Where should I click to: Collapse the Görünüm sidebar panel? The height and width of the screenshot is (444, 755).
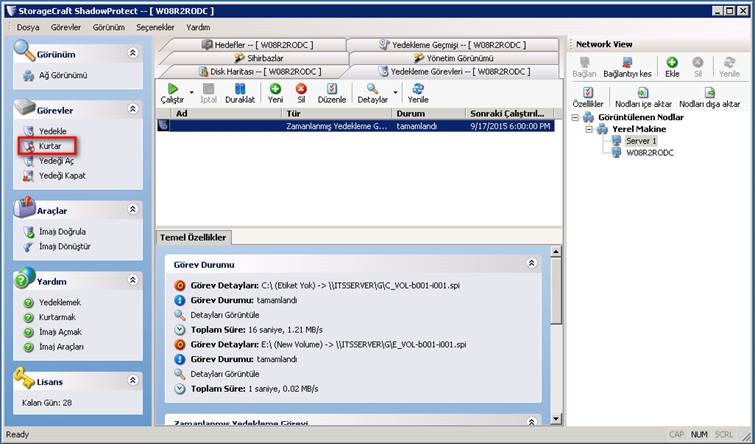click(132, 52)
